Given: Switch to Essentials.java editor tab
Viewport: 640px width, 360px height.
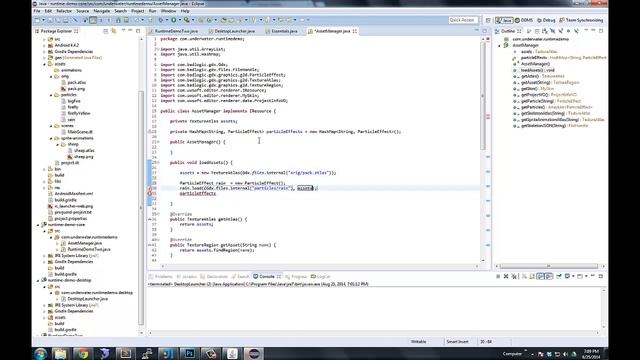Looking at the screenshot, I should coord(282,31).
